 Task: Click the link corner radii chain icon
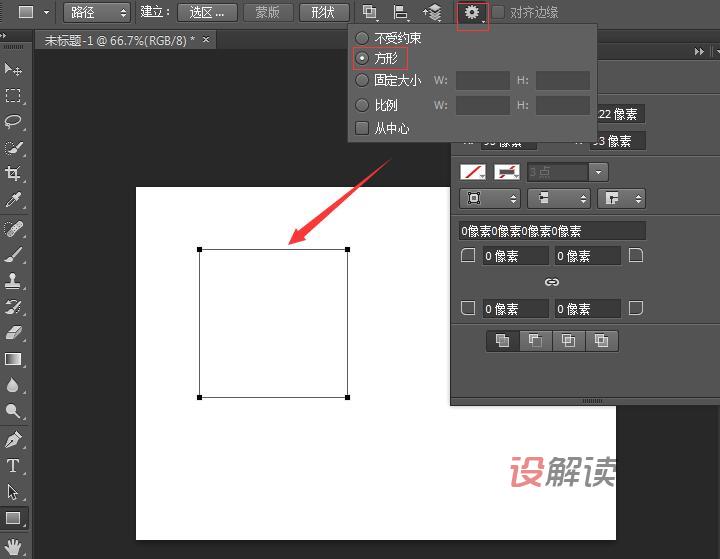click(552, 283)
